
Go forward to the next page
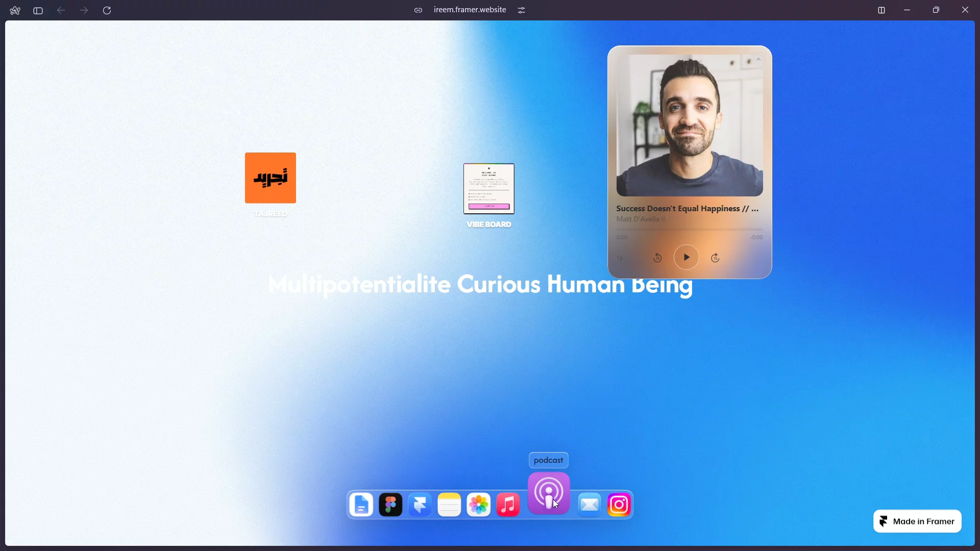[84, 10]
